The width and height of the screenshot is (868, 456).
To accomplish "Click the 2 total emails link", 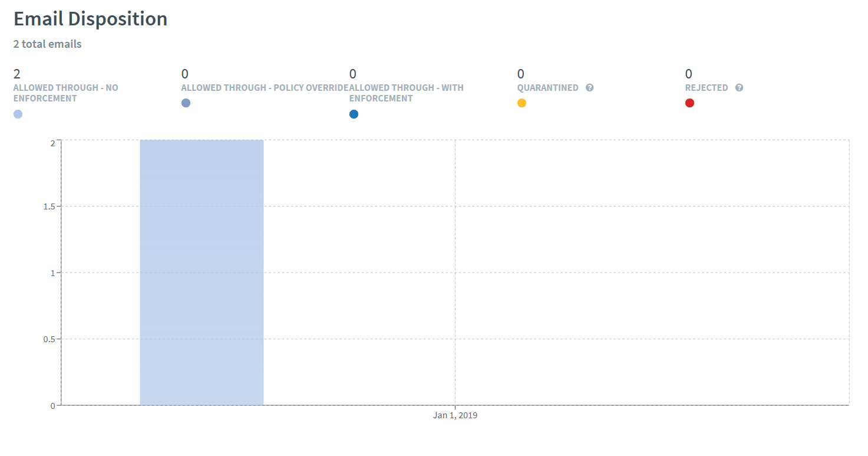I will (x=47, y=44).
